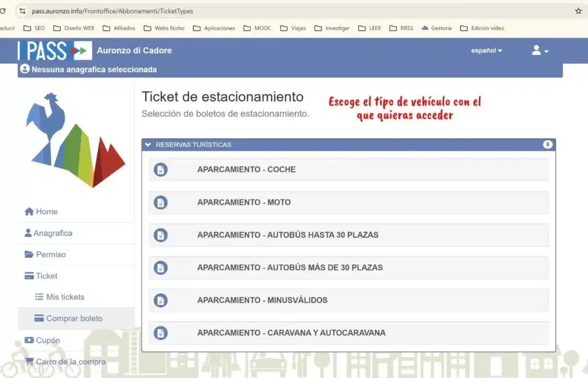Screen dimensions: 588x378
Task: Select Aparcamiento - Caravana y Autocaravana
Action: [349, 333]
